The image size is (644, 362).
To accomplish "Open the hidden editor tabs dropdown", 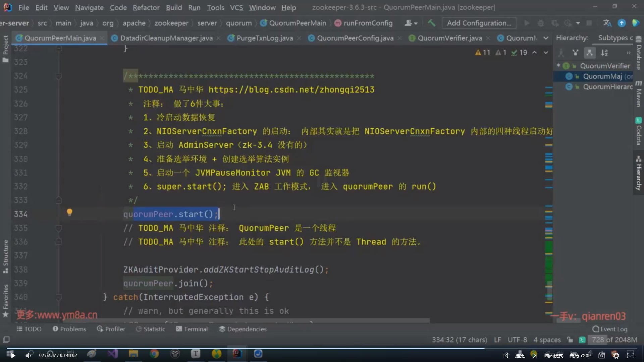I will pos(546,38).
